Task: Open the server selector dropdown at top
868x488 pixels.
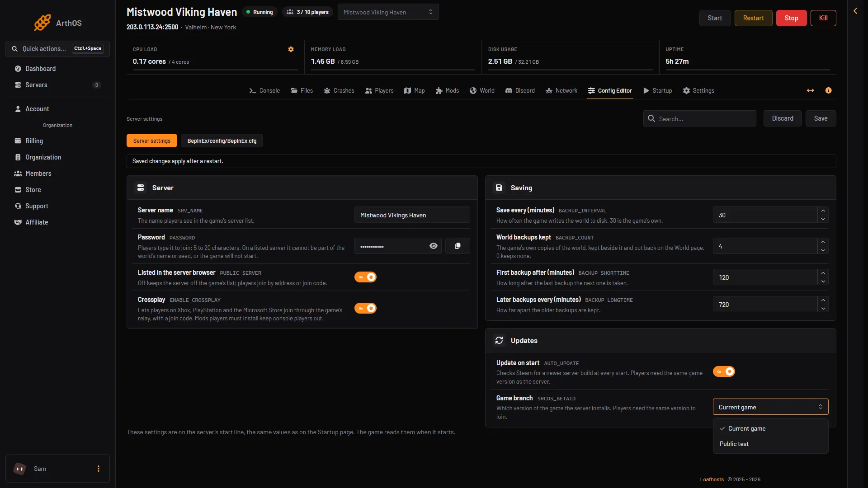Action: [388, 12]
